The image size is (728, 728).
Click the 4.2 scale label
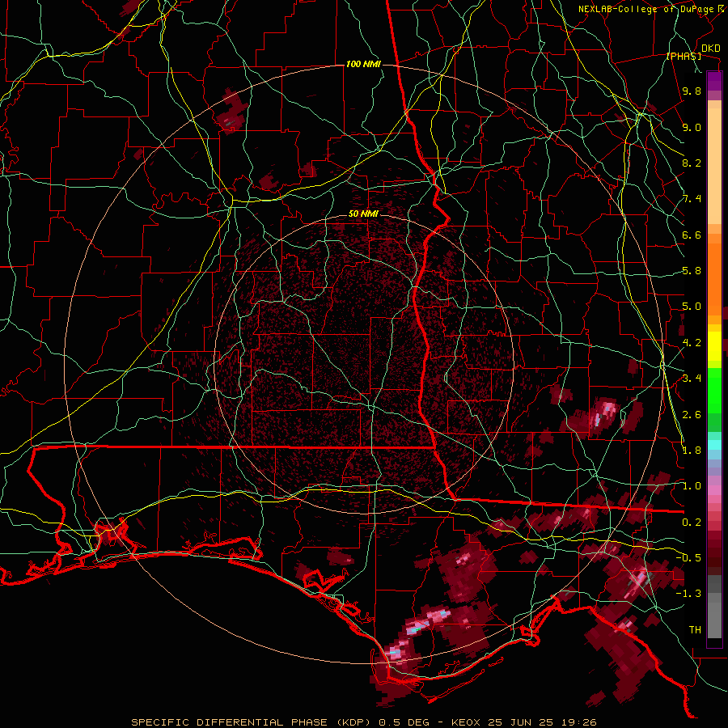[692, 343]
